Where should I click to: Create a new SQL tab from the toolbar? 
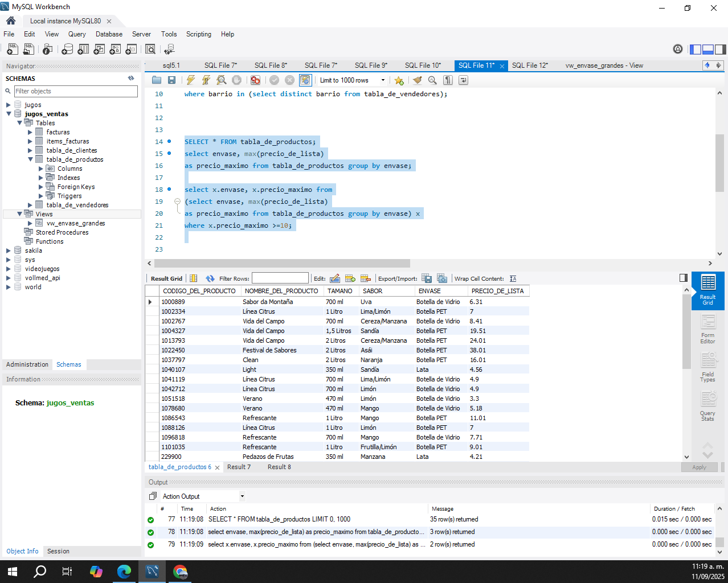(12, 50)
